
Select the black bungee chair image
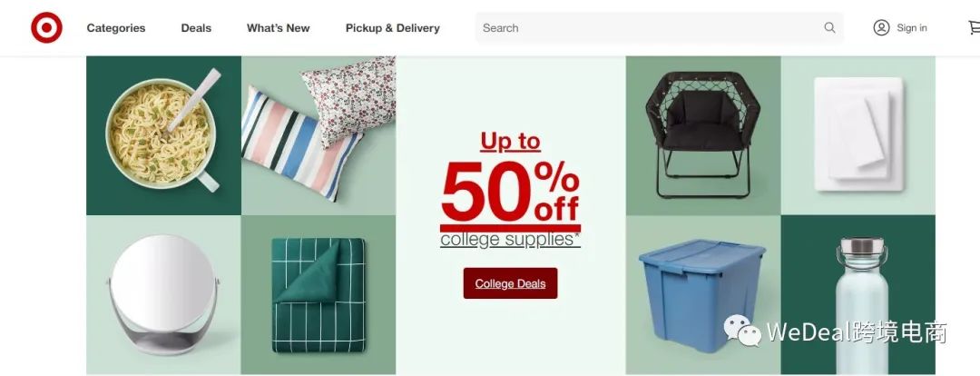[x=703, y=135]
